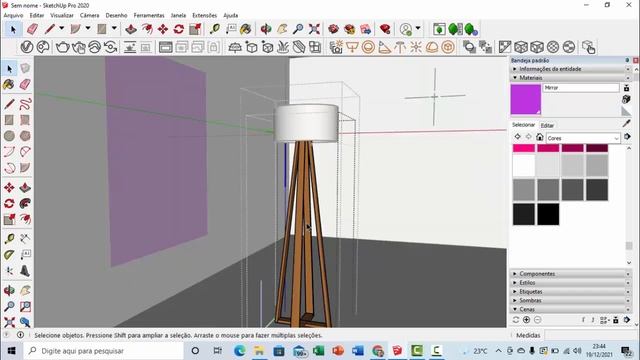
Task: Switch to the Editar tab in Materiais
Action: (547, 125)
